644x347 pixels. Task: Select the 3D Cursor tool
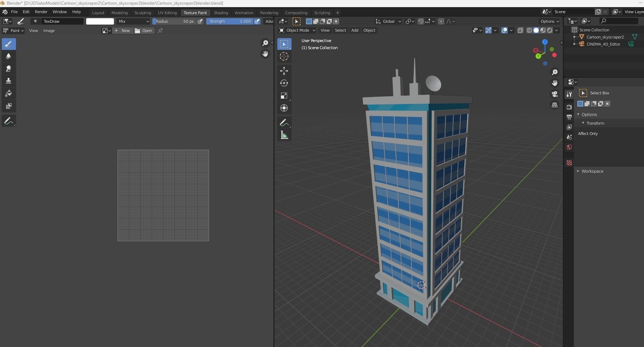pyautogui.click(x=284, y=56)
